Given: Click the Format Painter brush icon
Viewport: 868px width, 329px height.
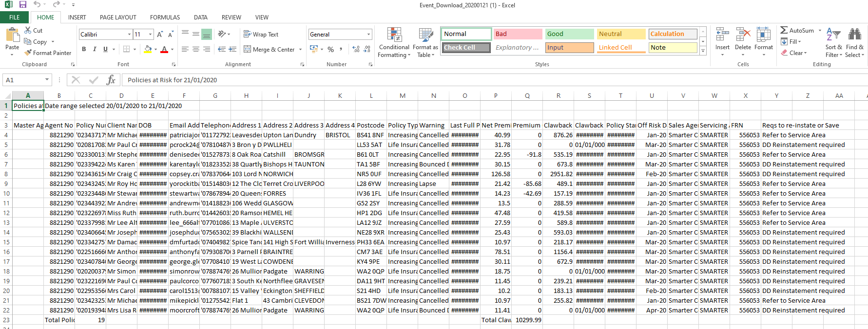Looking at the screenshot, I should (x=28, y=53).
